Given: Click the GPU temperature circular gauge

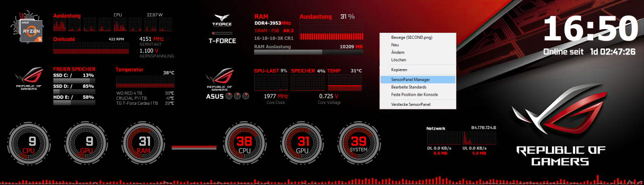Looking at the screenshot, I should pyautogui.click(x=302, y=144).
